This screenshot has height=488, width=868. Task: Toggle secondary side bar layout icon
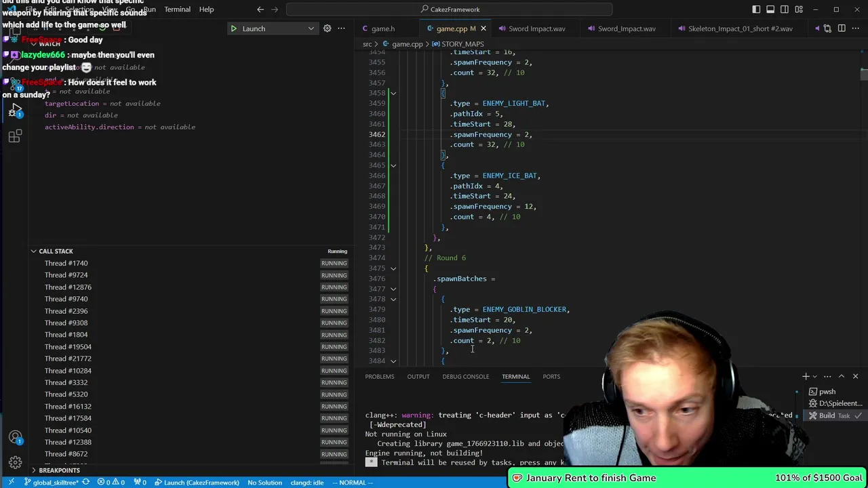785,9
